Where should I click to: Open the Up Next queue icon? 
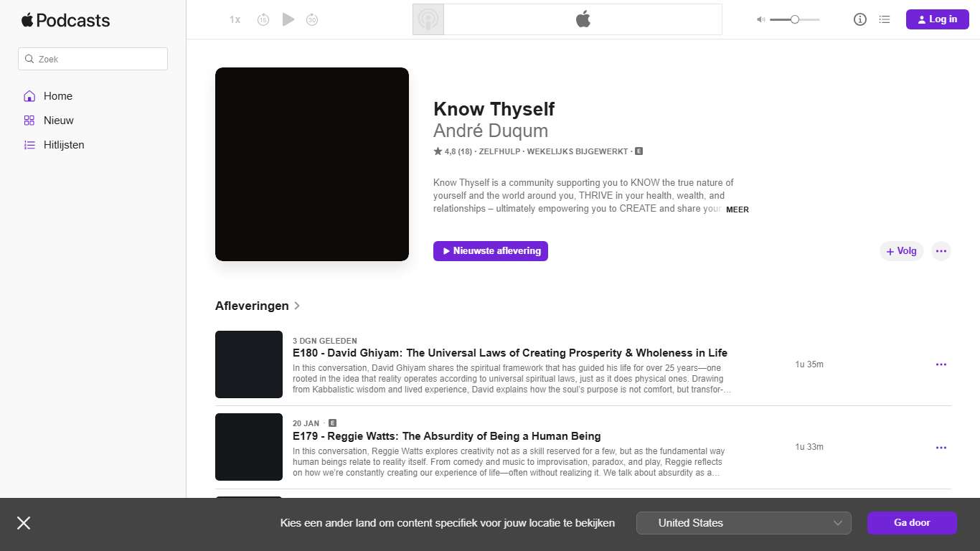(885, 19)
